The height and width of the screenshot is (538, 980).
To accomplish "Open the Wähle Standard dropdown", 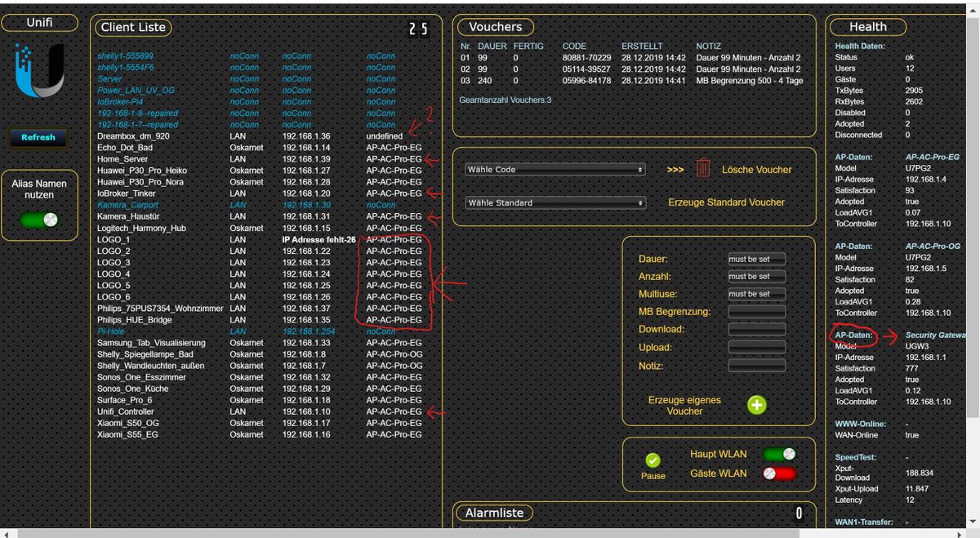I will [x=555, y=202].
